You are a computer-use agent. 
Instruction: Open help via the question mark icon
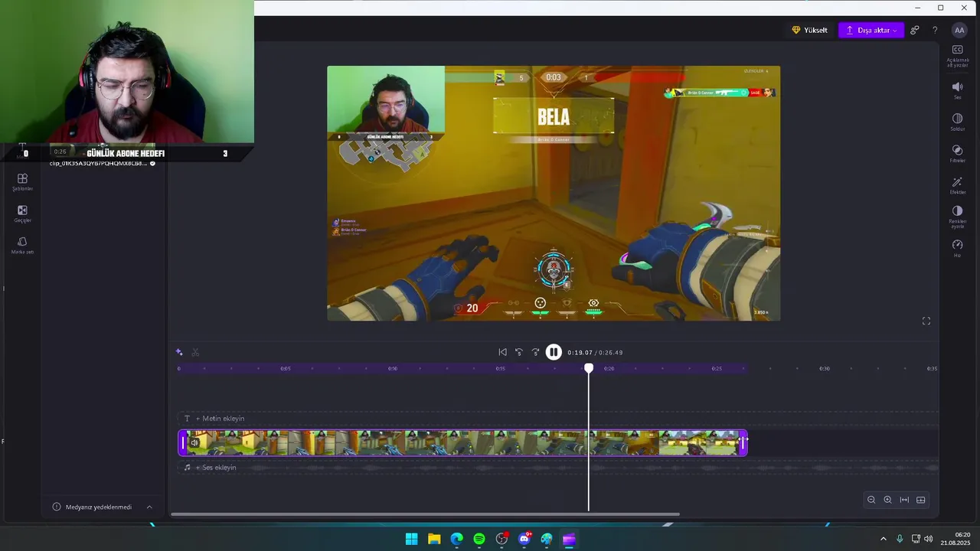tap(935, 31)
